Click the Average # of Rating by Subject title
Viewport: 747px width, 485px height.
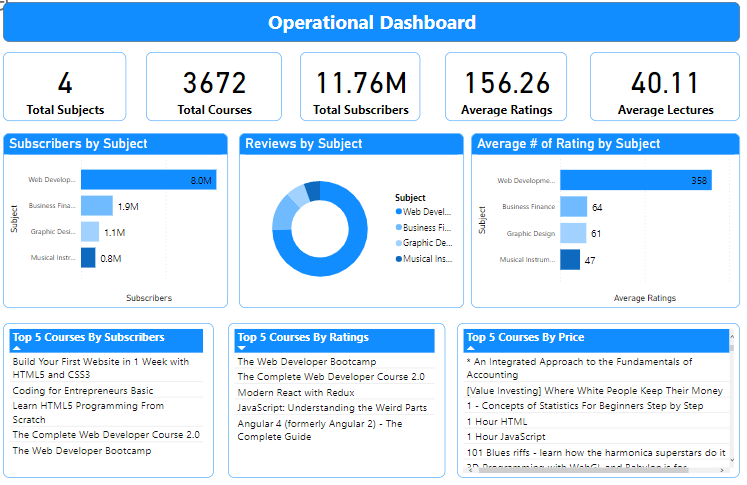click(568, 143)
